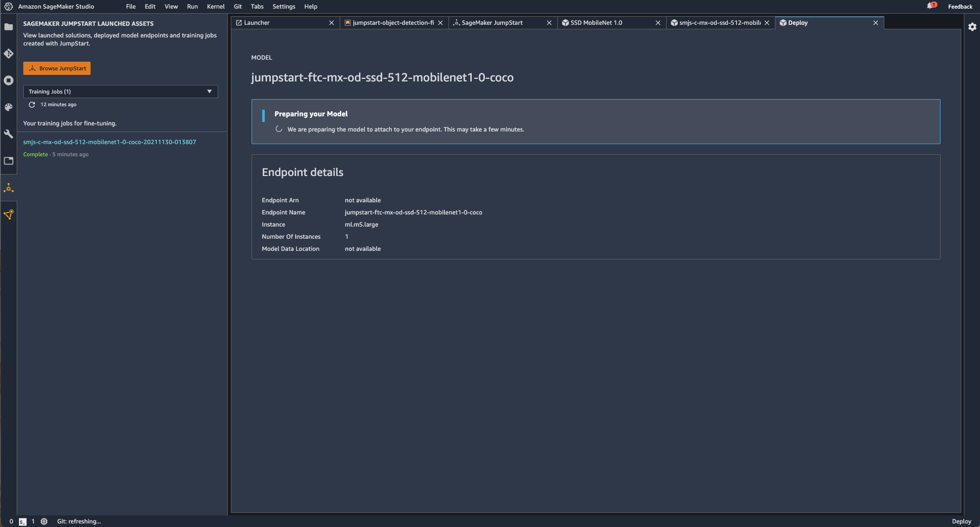Open the Tabs menu
Image resolution: width=980 pixels, height=527 pixels.
pos(257,7)
